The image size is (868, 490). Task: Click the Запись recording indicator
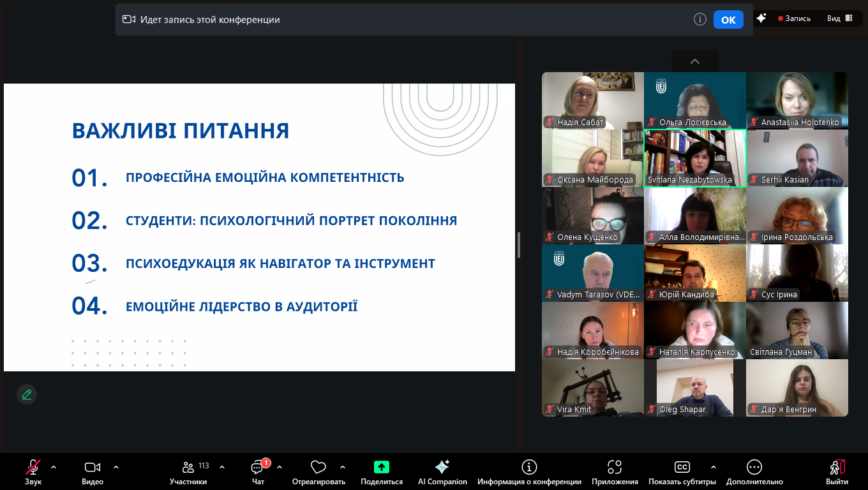tap(794, 19)
